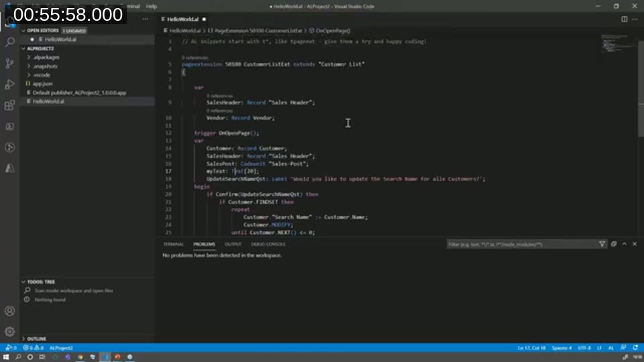Select HelloWorld.al in the ALPROJECT2 tree

pyautogui.click(x=48, y=101)
